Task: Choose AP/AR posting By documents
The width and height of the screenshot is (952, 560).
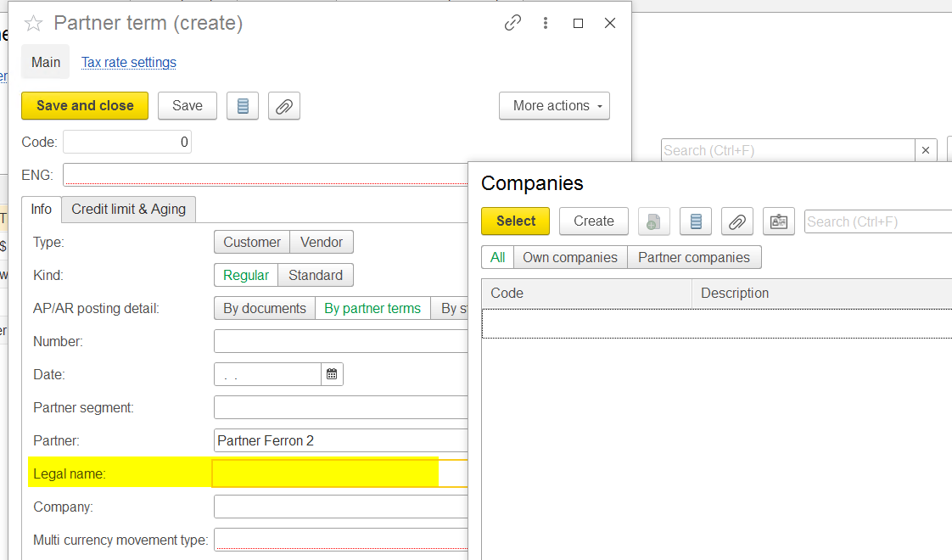Action: tap(265, 309)
